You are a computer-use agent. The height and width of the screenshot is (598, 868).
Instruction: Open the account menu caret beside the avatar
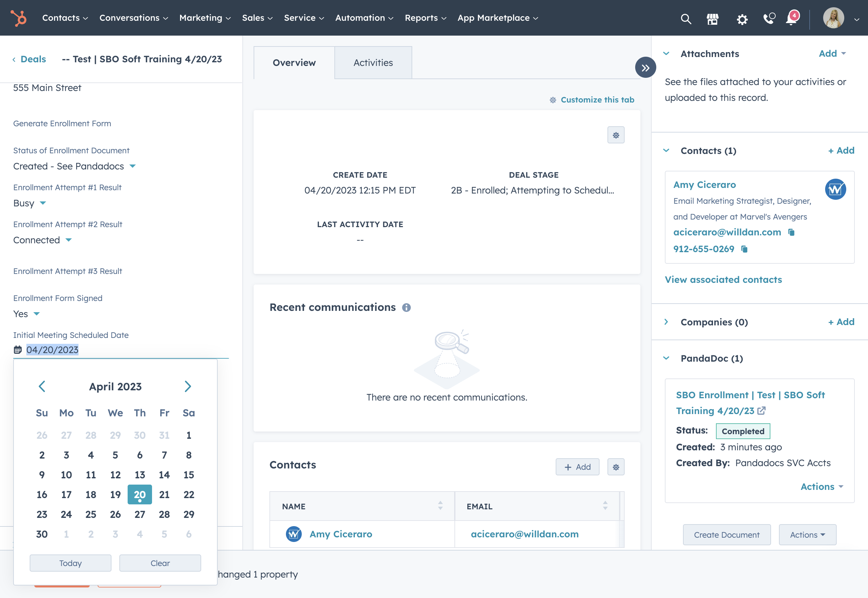pyautogui.click(x=856, y=19)
